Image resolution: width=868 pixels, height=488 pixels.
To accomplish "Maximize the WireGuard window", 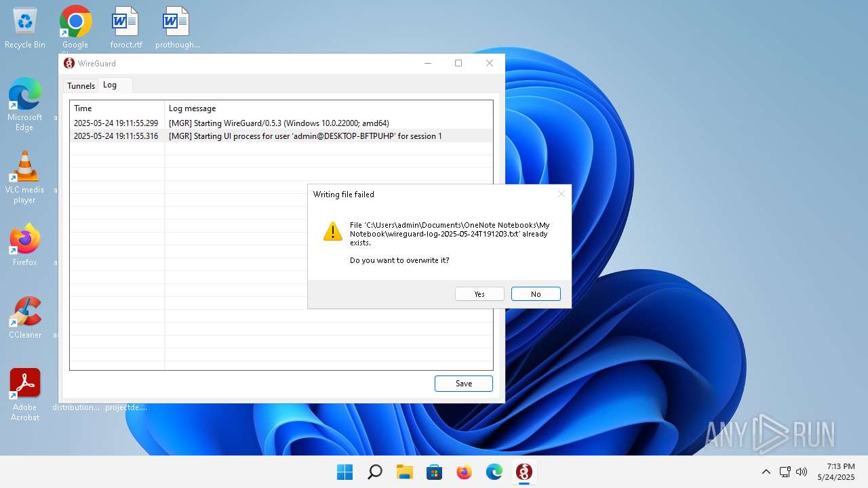I will coord(458,63).
